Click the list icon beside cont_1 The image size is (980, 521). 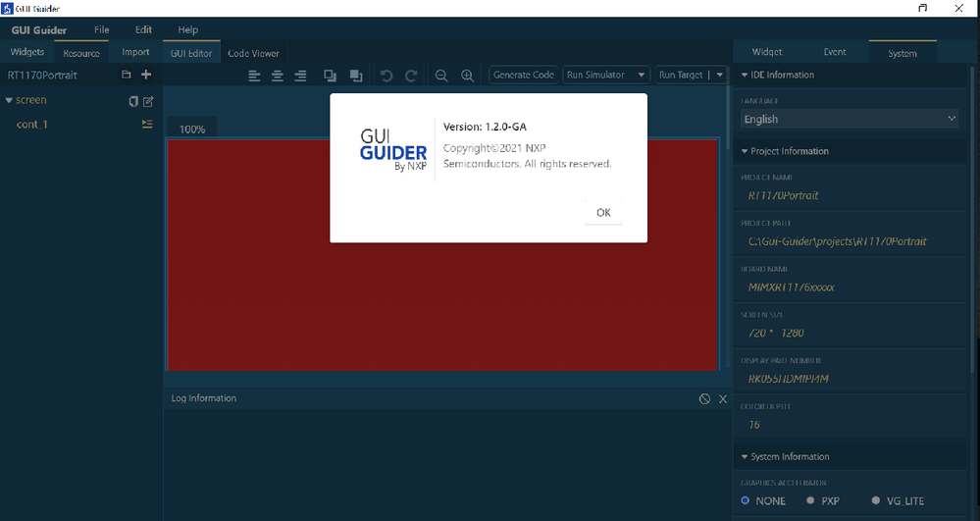click(147, 124)
